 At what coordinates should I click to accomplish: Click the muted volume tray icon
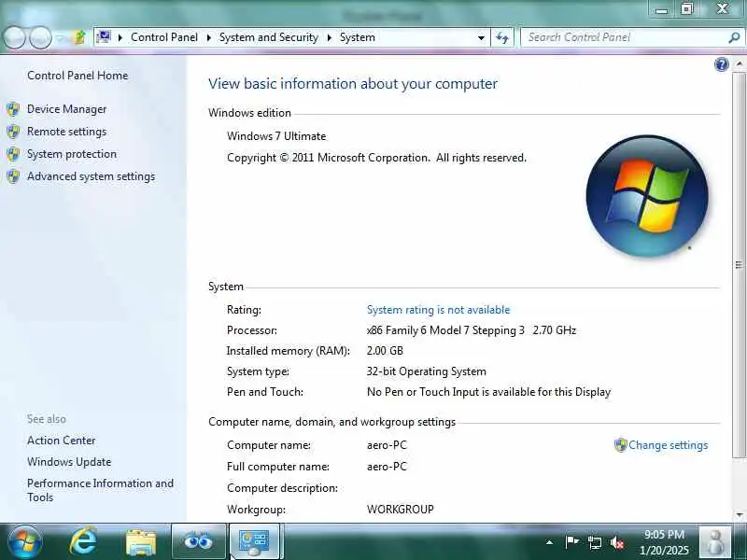click(x=617, y=542)
